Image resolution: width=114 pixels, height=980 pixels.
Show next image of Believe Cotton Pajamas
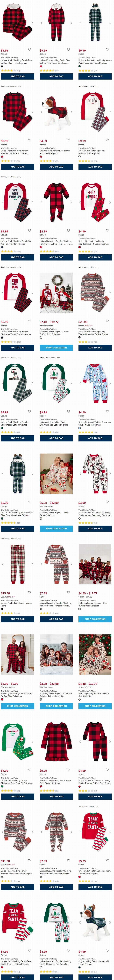110,112
